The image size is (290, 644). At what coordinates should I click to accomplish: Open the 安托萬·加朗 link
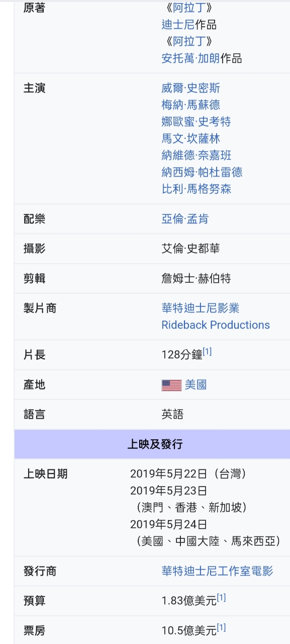click(x=191, y=58)
